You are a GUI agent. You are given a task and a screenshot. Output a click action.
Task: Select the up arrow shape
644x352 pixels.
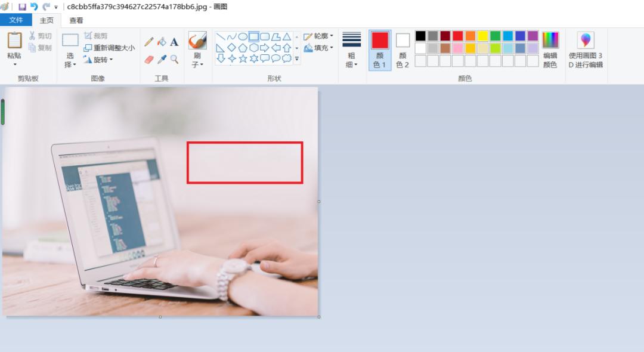pos(287,48)
